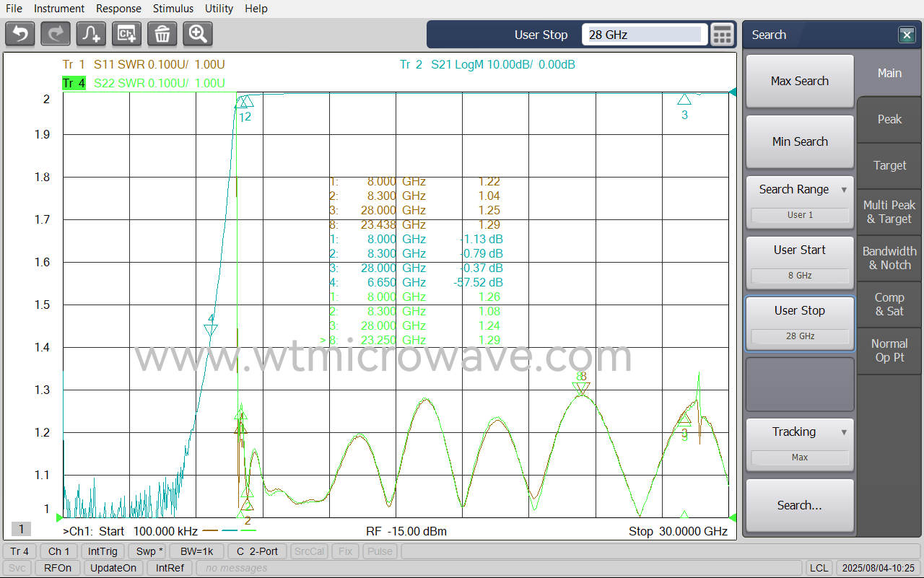Click the LCL status indicator
Image resolution: width=924 pixels, height=578 pixels.
click(x=819, y=568)
